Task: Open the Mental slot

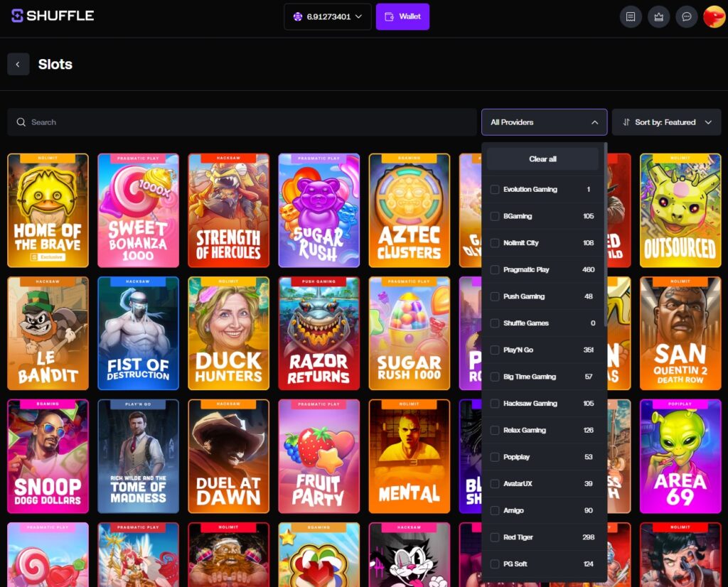Action: pos(409,457)
